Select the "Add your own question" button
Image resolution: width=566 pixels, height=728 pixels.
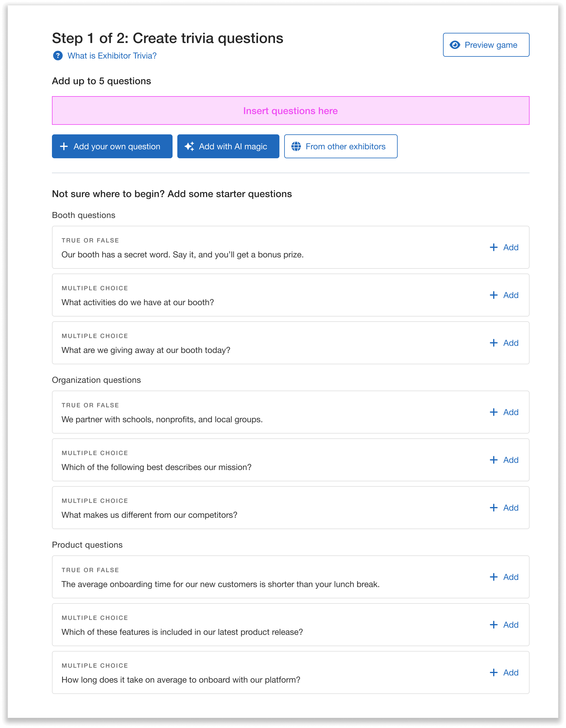[x=112, y=146]
